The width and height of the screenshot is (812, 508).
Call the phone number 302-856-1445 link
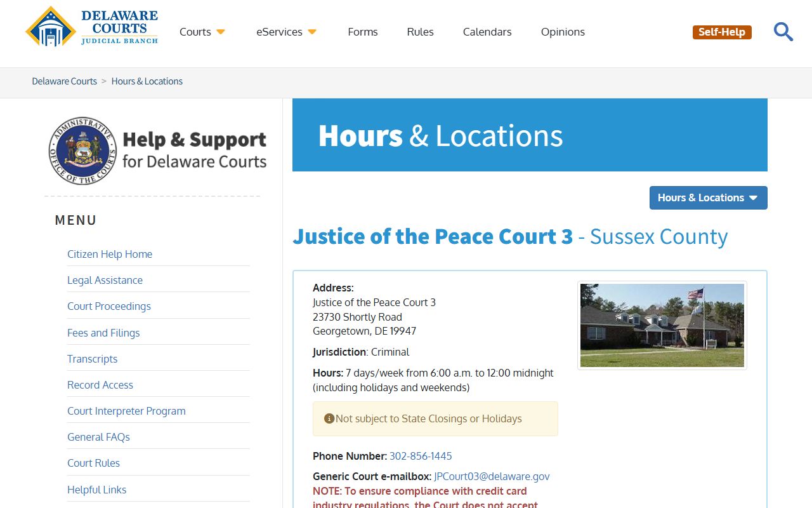click(421, 456)
